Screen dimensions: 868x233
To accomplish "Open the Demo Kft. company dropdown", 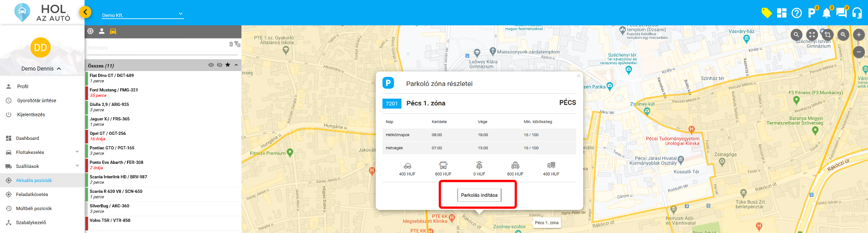I will pyautogui.click(x=142, y=15).
